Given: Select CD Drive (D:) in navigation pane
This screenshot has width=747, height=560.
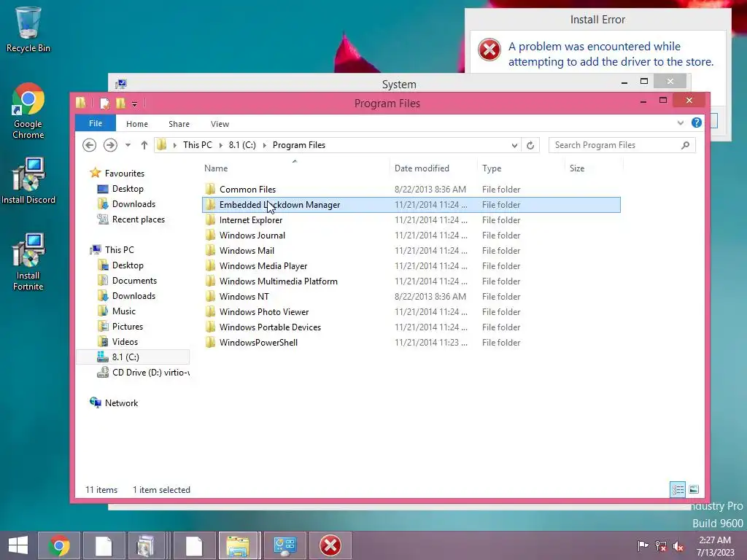Looking at the screenshot, I should (x=143, y=373).
